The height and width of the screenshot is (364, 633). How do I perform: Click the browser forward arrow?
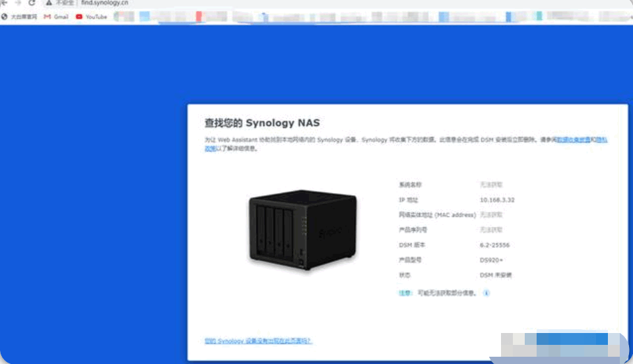18,3
